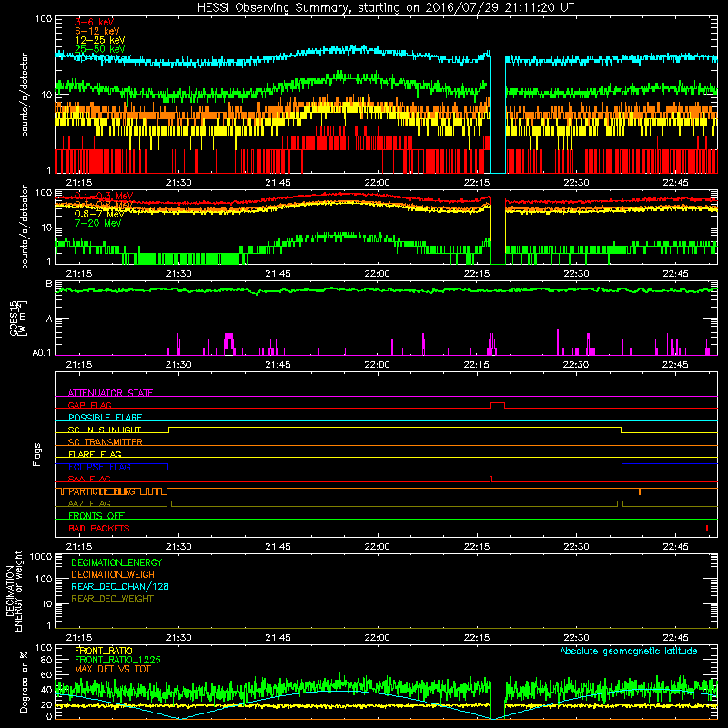Click the GAP_FLAG label
This screenshot has height=728, width=728.
[89, 405]
